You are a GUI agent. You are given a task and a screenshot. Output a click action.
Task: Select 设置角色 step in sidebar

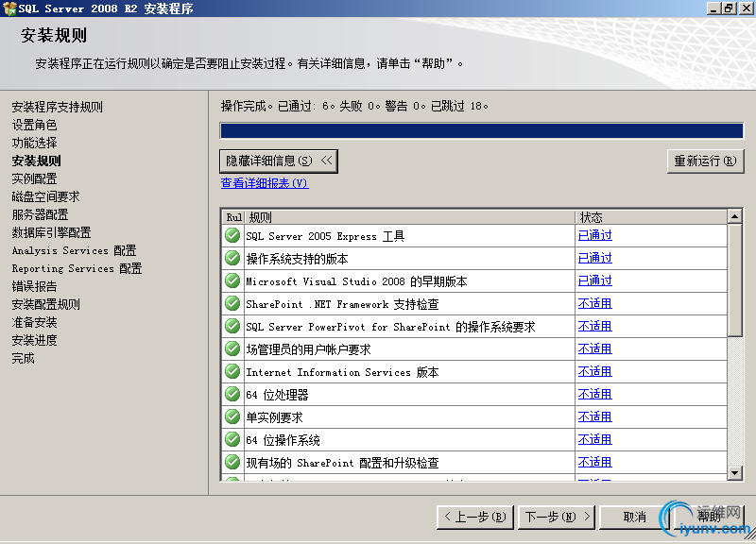point(34,125)
